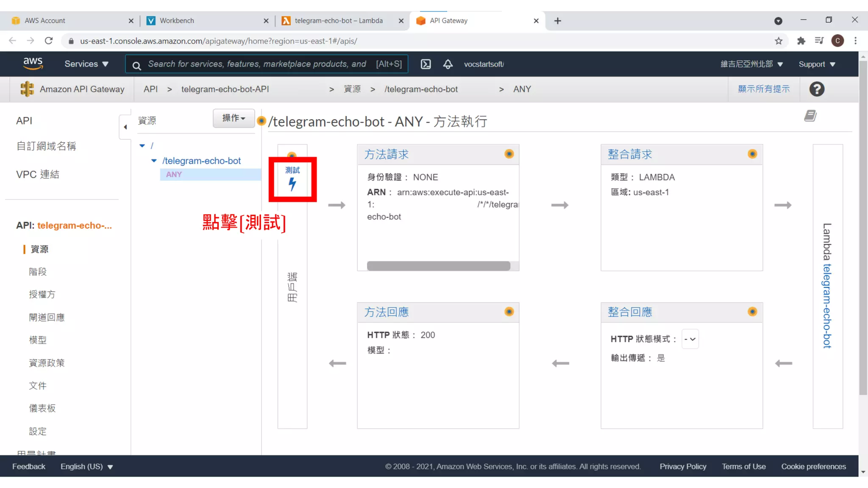Open the AWS CloudShell icon
868x488 pixels.
tap(426, 64)
